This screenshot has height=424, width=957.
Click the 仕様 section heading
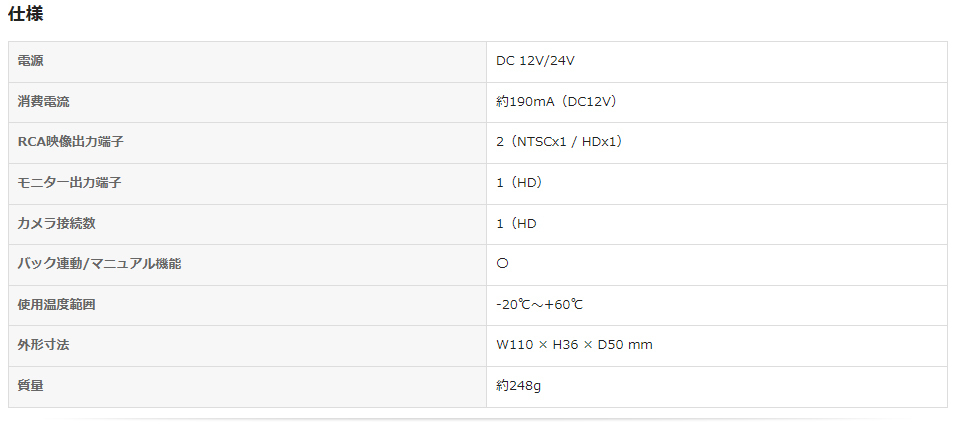click(26, 14)
